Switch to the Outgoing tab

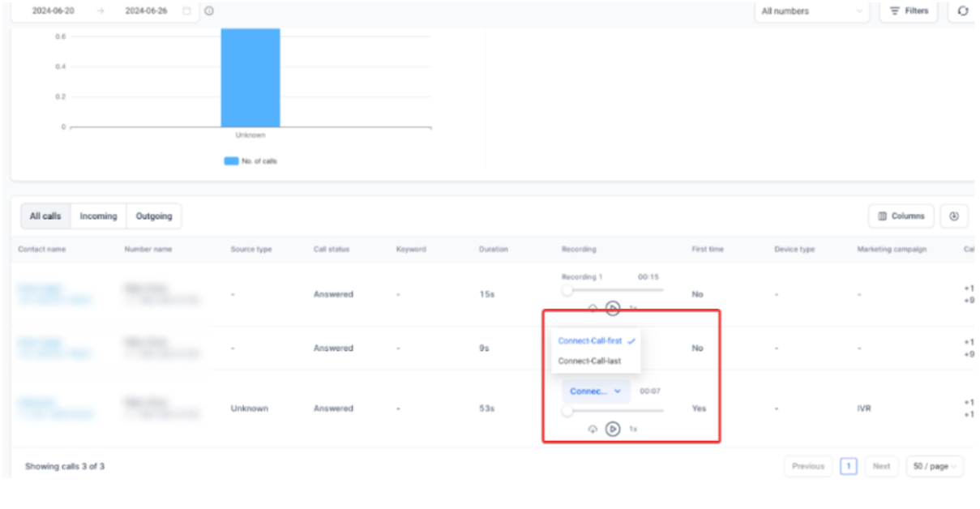coord(154,216)
